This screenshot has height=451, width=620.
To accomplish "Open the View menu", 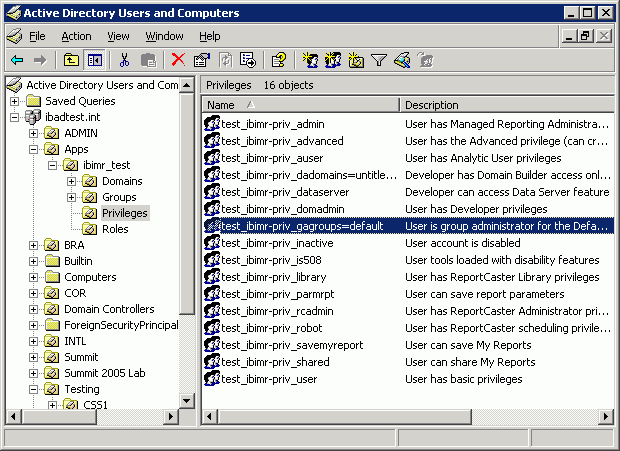I will tap(118, 36).
